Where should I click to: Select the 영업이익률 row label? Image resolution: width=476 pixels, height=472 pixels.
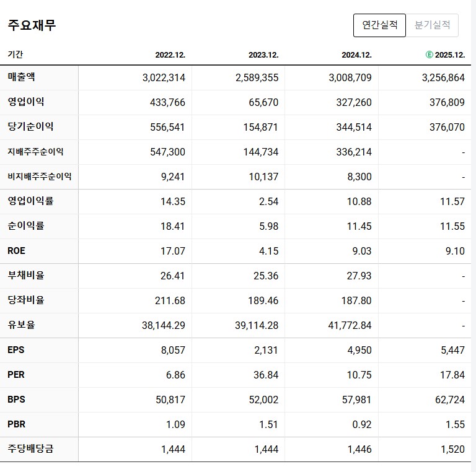coord(30,201)
